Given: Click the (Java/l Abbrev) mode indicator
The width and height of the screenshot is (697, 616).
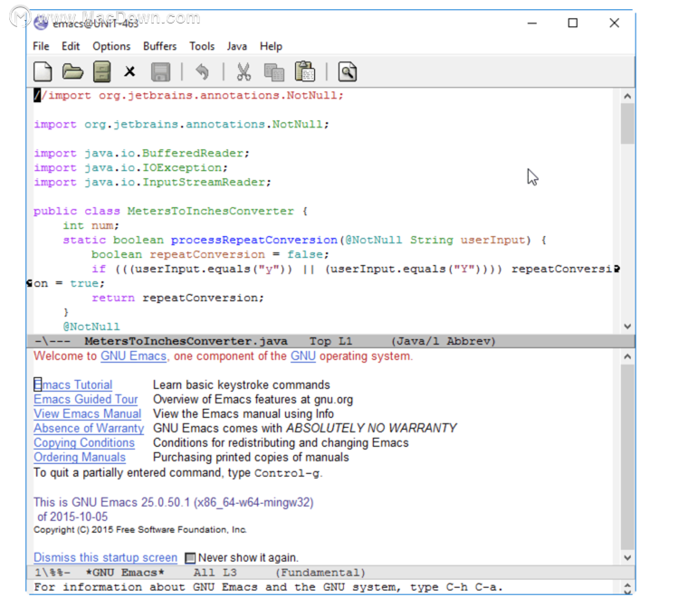Looking at the screenshot, I should [x=444, y=341].
